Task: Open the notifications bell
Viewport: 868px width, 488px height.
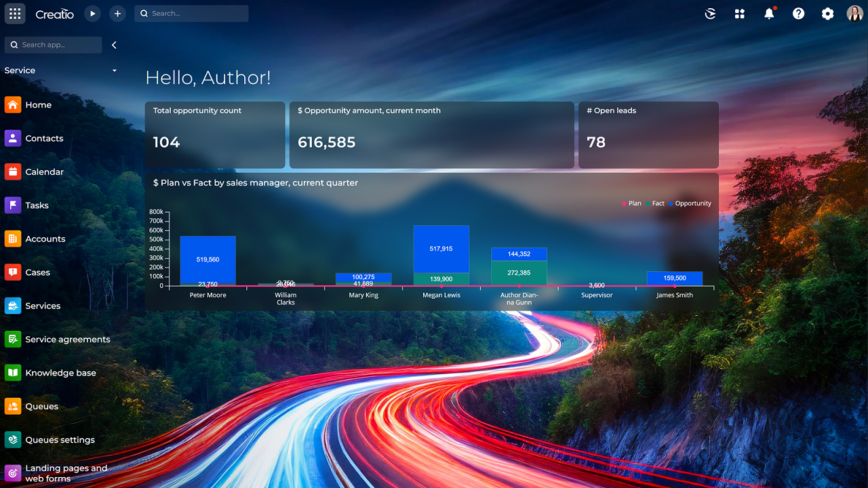Action: pos(769,14)
